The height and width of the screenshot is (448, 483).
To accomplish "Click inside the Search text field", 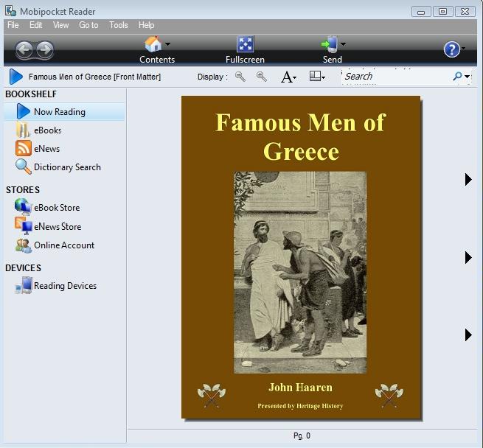I will click(395, 77).
